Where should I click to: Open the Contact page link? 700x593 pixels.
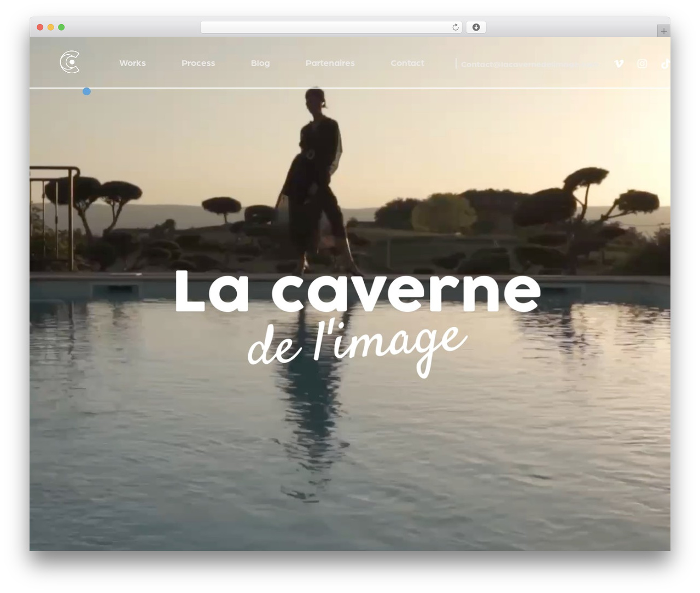pos(407,63)
